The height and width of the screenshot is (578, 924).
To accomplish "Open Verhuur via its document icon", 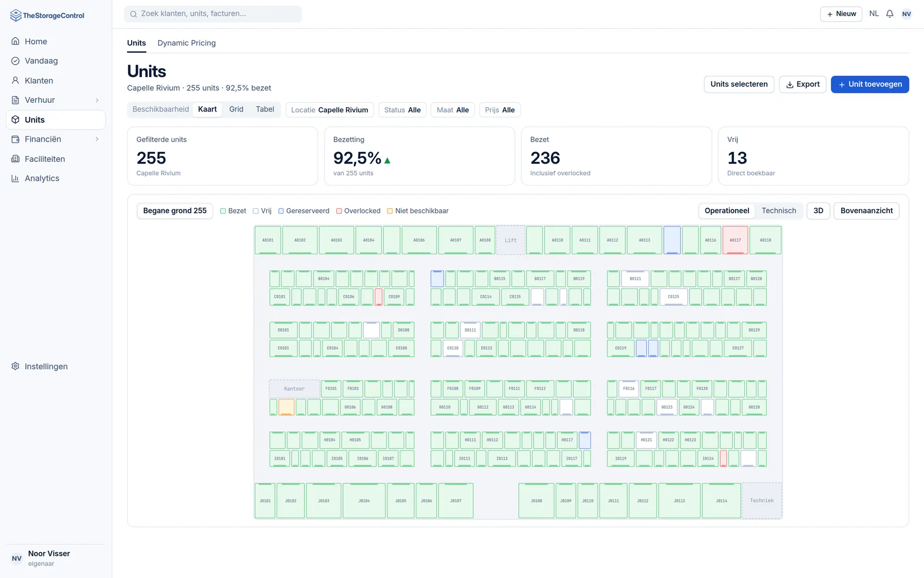I will click(16, 100).
